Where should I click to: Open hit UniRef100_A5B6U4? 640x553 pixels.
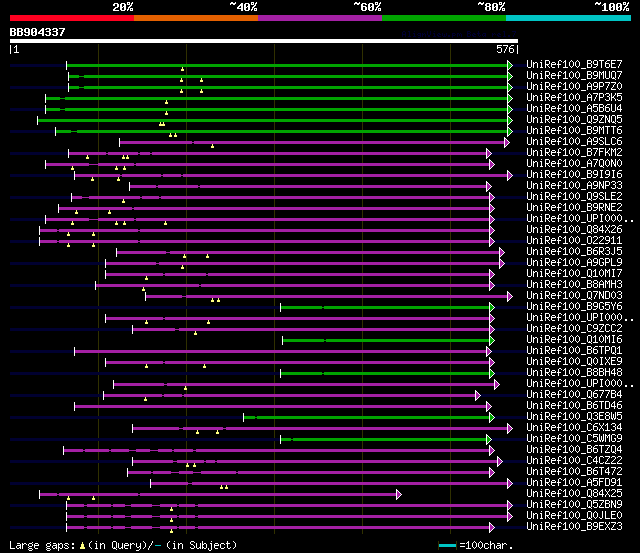pyautogui.click(x=574, y=109)
